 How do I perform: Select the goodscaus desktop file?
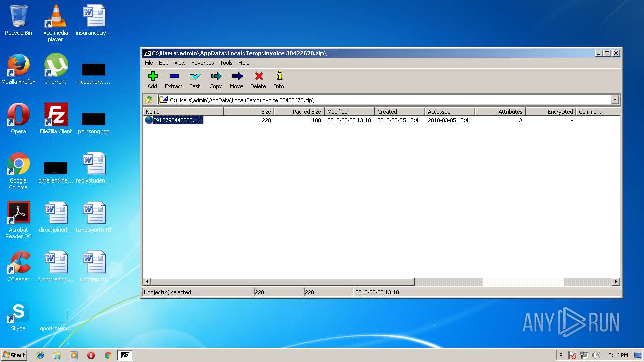point(55,321)
